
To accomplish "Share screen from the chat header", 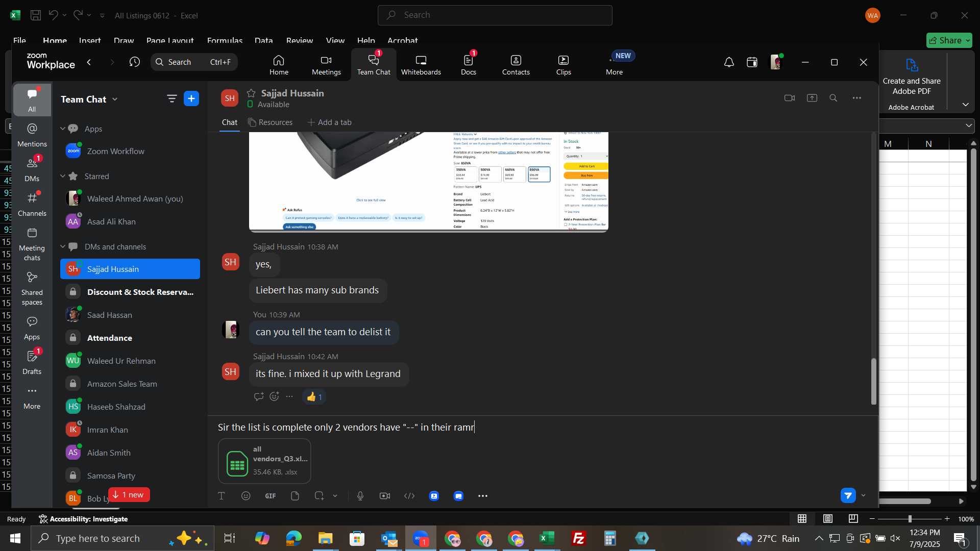I will coord(812,98).
